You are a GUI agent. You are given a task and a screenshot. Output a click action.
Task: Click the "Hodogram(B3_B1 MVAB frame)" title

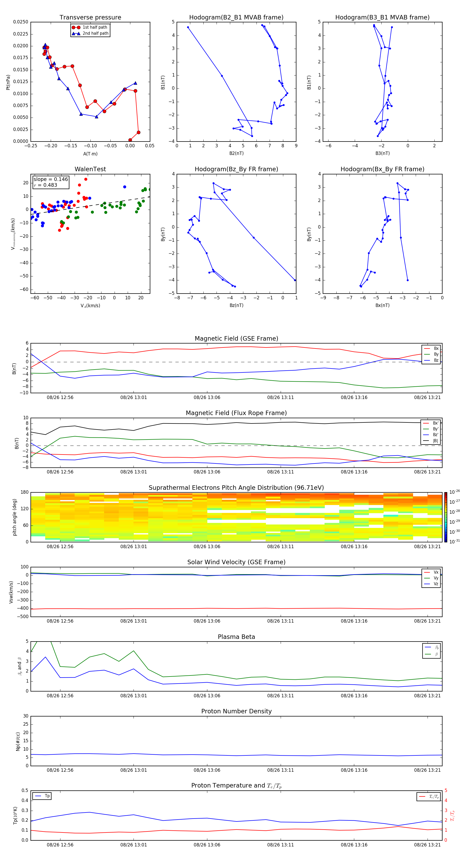(382, 18)
